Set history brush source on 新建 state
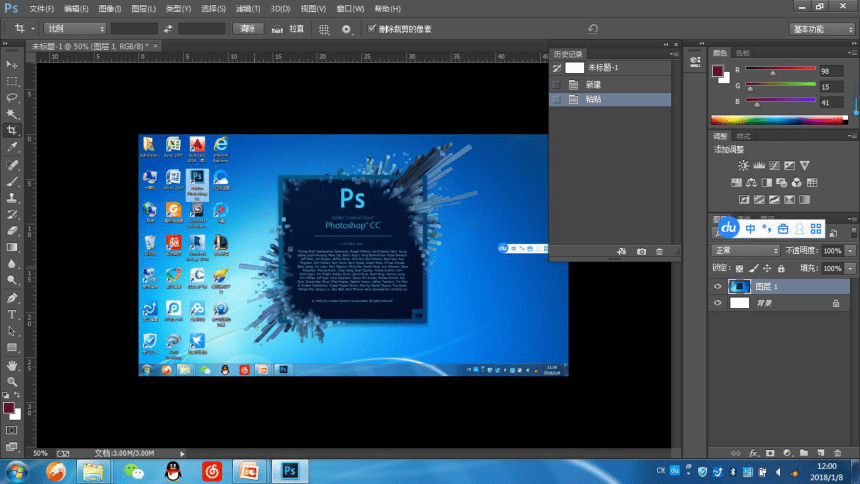The image size is (860, 484). (557, 85)
